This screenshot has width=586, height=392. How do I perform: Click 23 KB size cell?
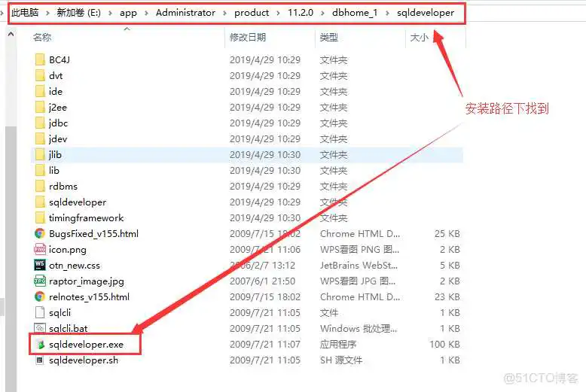(x=447, y=296)
